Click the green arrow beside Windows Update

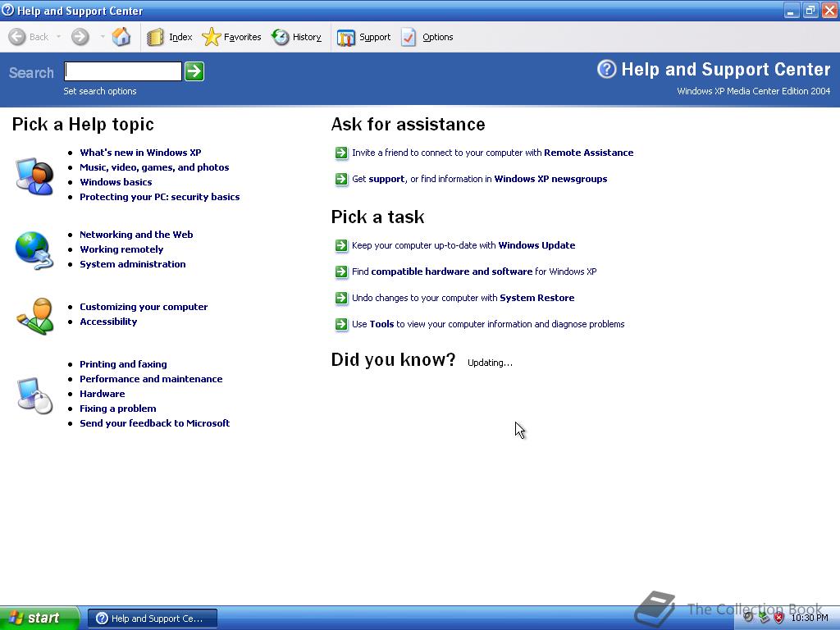coord(341,245)
